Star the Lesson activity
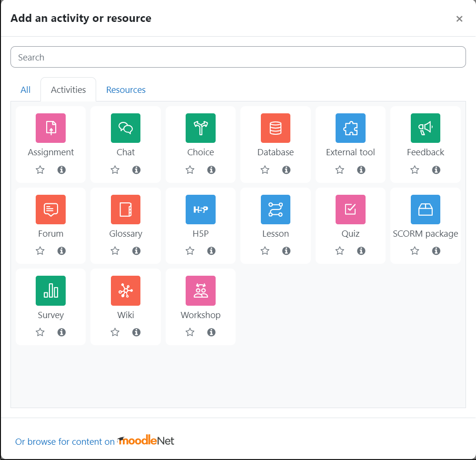The image size is (476, 460). [x=265, y=250]
